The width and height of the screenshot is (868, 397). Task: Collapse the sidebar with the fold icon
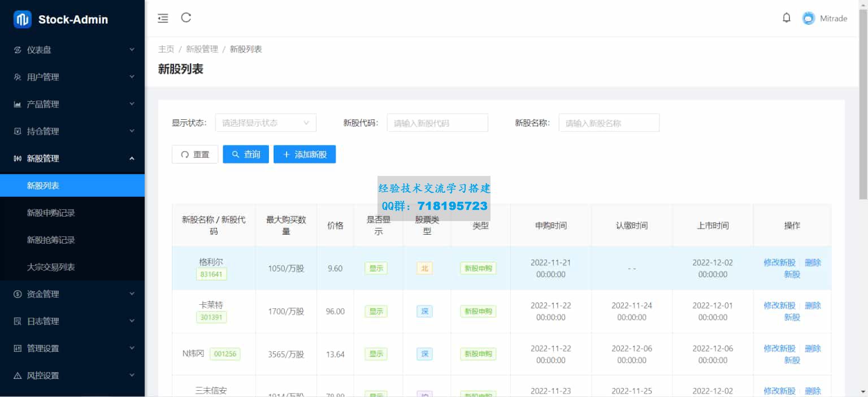pyautogui.click(x=163, y=19)
